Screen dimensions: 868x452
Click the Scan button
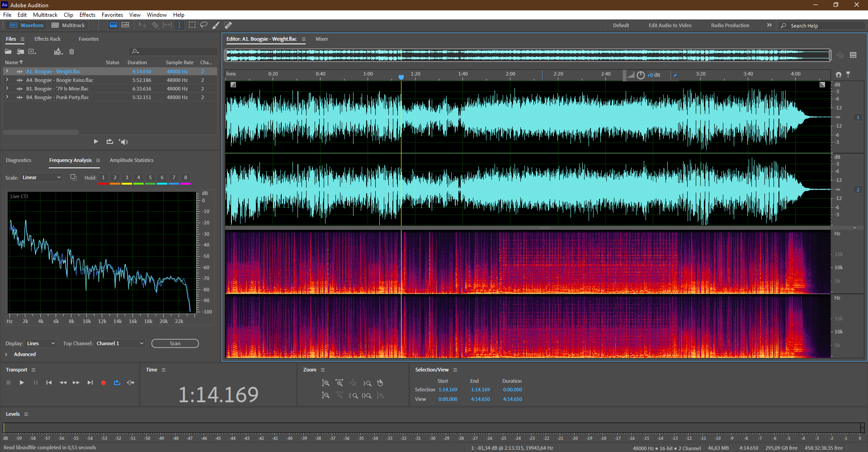pos(175,343)
